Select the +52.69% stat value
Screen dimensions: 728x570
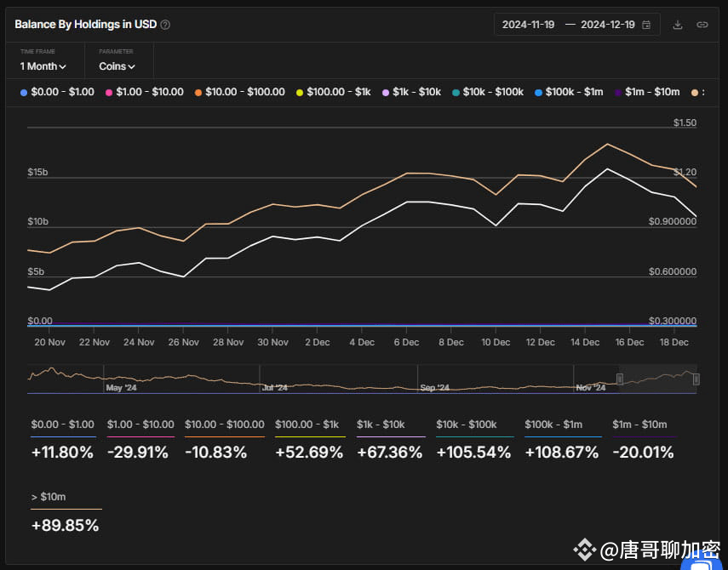[309, 453]
